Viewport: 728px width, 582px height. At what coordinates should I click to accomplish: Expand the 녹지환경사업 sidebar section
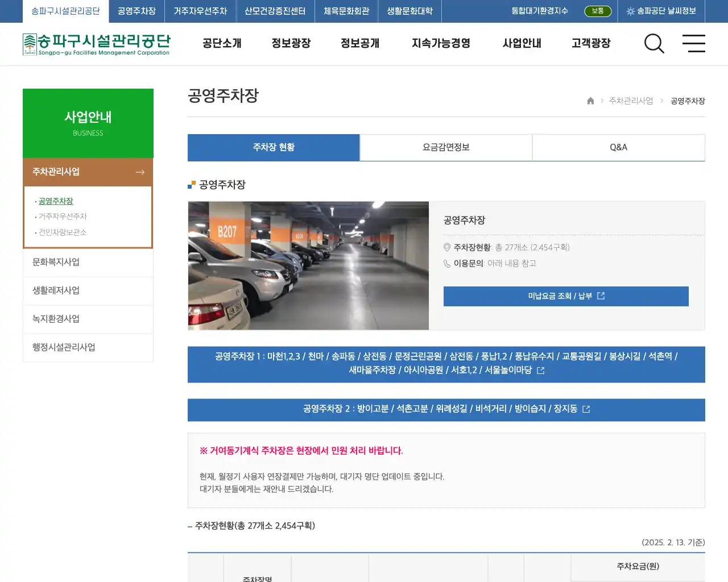[55, 319]
